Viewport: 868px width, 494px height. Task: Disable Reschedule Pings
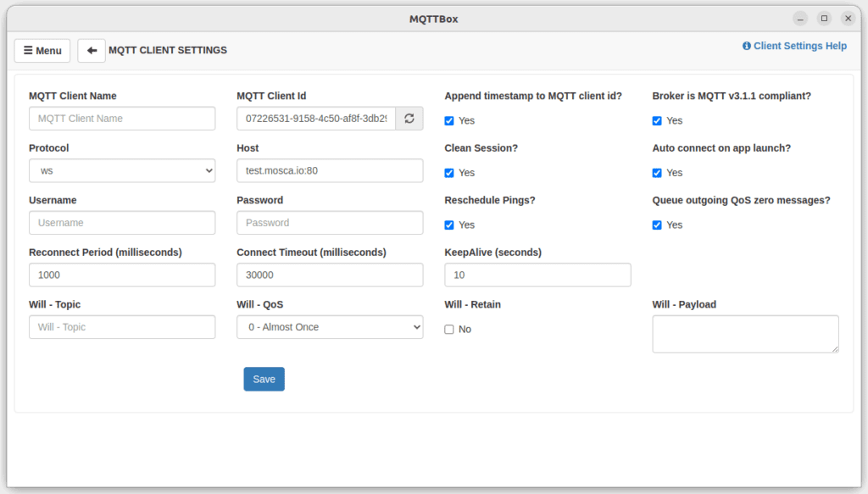pyautogui.click(x=448, y=225)
